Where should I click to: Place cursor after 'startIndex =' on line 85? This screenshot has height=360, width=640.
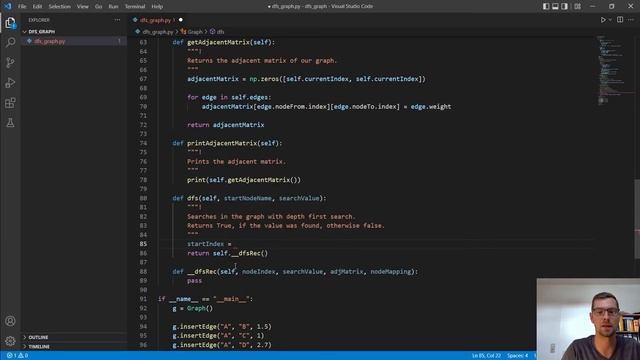[233, 244]
